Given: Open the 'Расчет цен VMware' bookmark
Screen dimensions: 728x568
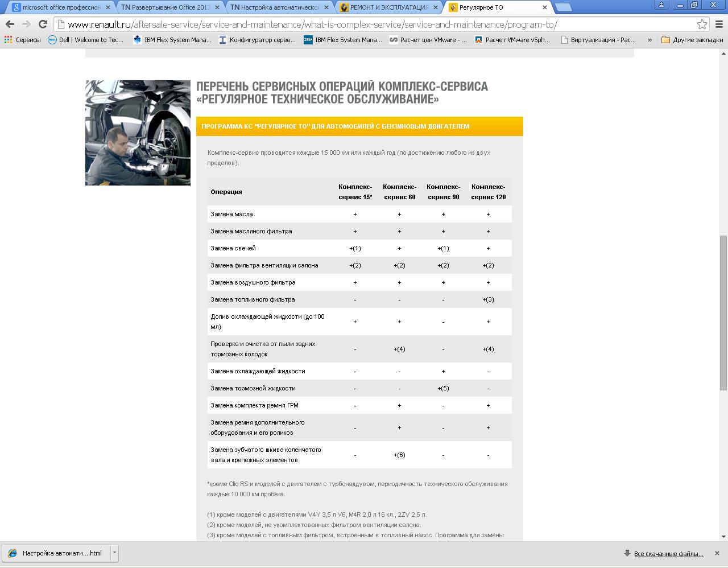Looking at the screenshot, I should pyautogui.click(x=428, y=40).
